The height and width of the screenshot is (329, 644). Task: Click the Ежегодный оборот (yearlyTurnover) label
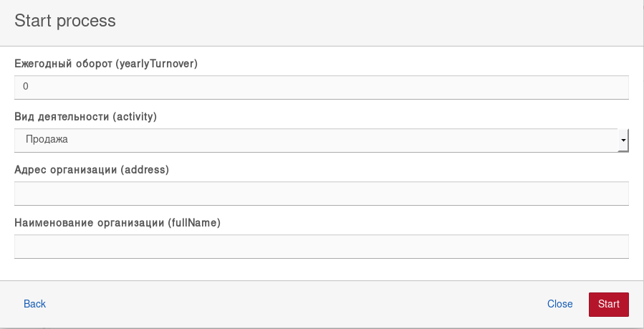106,64
